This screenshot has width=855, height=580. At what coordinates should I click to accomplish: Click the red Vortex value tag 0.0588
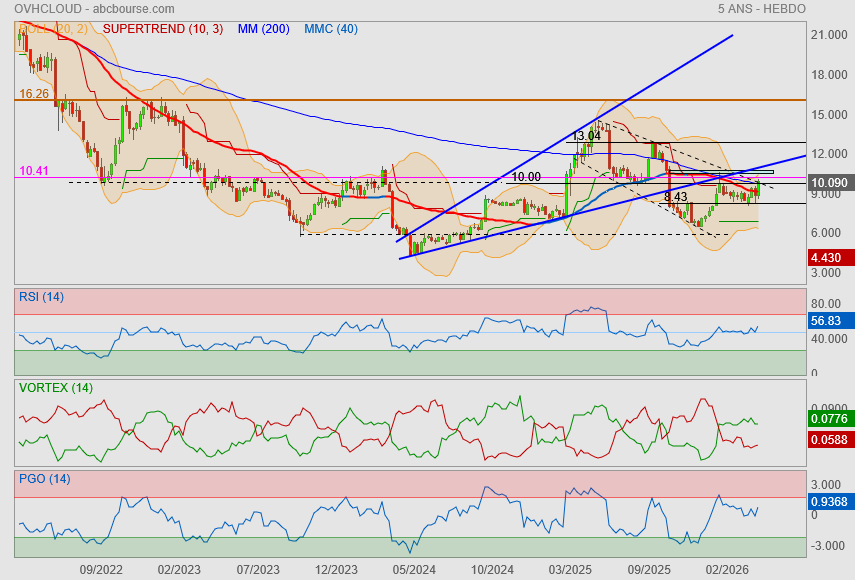click(x=831, y=440)
